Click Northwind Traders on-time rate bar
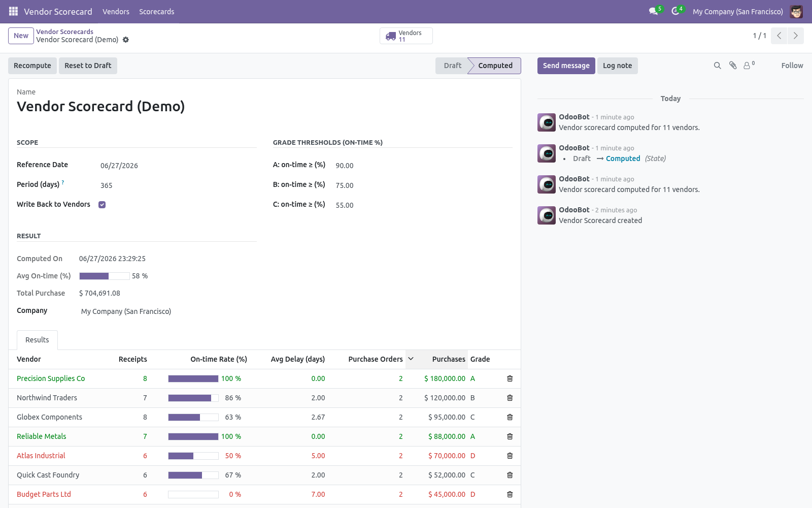The width and height of the screenshot is (812, 508). (x=193, y=398)
